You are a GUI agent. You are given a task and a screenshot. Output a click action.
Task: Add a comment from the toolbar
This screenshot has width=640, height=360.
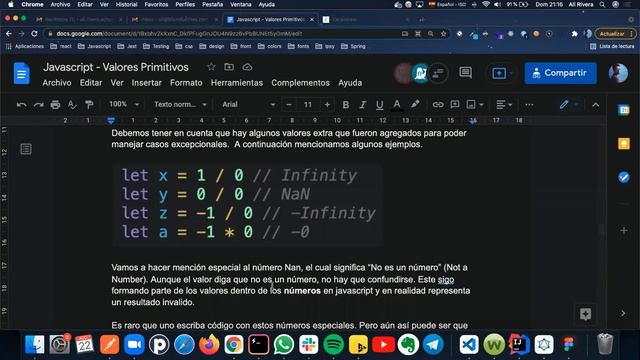point(455,104)
